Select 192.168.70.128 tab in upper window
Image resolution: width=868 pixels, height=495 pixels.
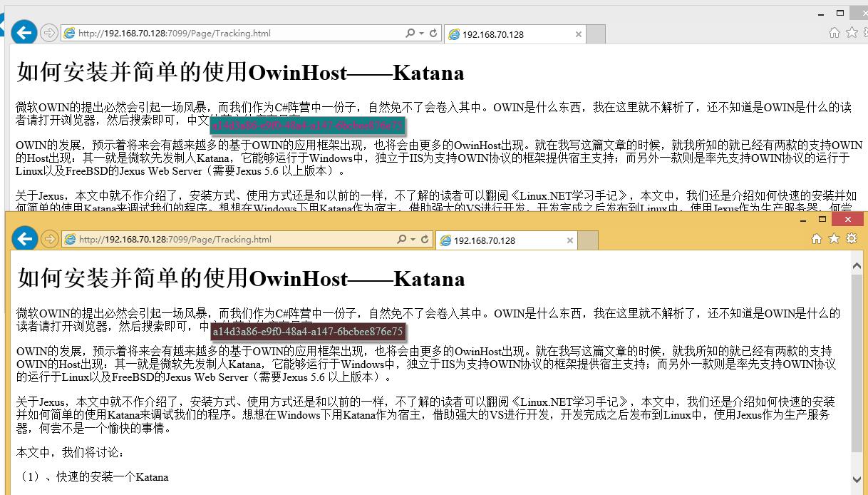tap(514, 34)
